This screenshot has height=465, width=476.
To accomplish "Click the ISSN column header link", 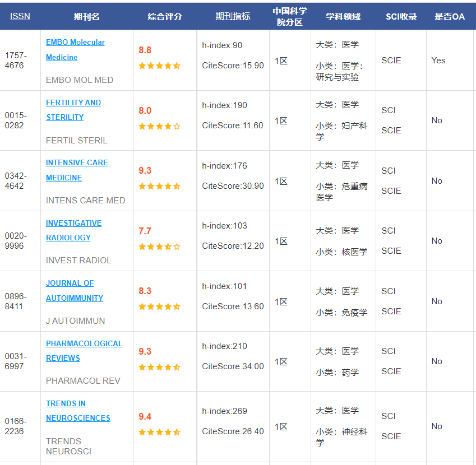I will tap(20, 16).
